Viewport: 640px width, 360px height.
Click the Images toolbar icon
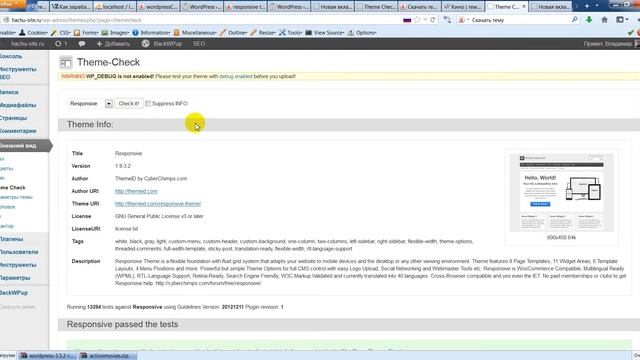tap(104, 33)
